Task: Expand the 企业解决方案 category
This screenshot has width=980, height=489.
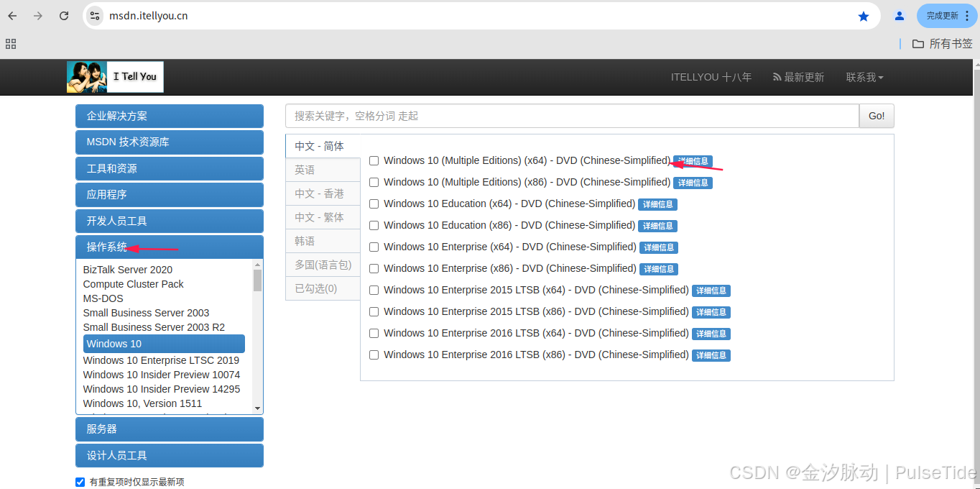Action: 170,116
